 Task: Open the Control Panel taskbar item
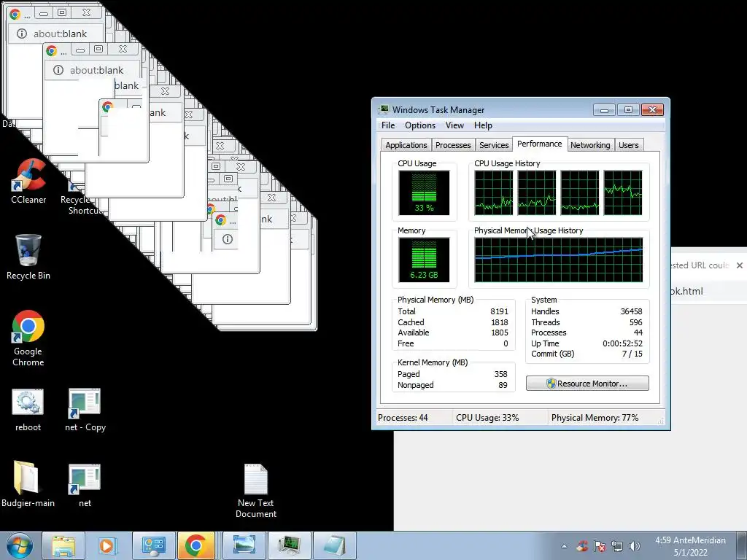(153, 545)
